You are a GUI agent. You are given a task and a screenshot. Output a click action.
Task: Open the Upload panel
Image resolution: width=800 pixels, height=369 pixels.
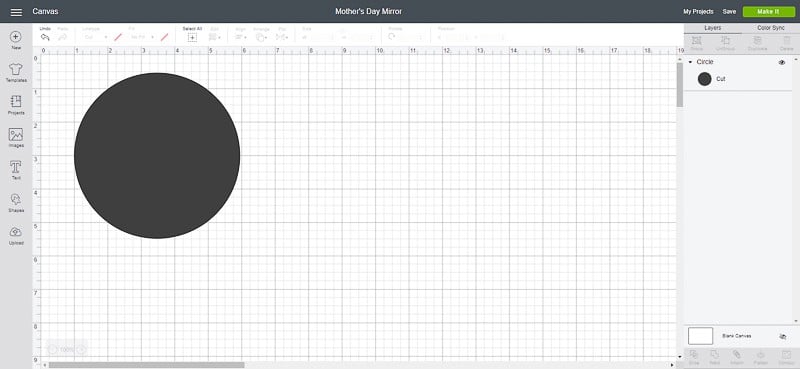[16, 235]
